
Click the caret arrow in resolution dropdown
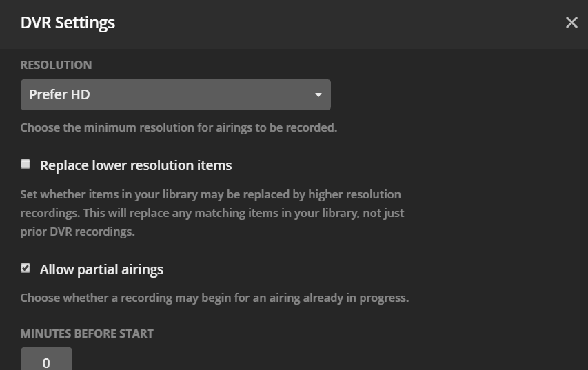click(x=318, y=95)
